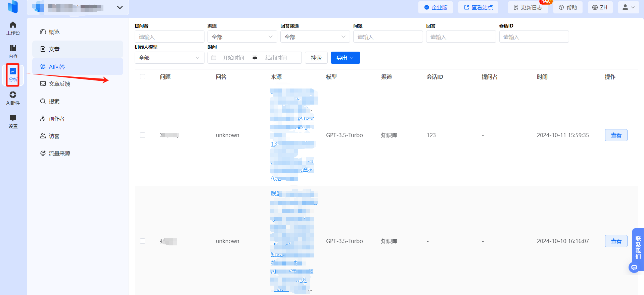Click the 访客 visitors icon
Screen dimensions: 644x295
(x=43, y=136)
